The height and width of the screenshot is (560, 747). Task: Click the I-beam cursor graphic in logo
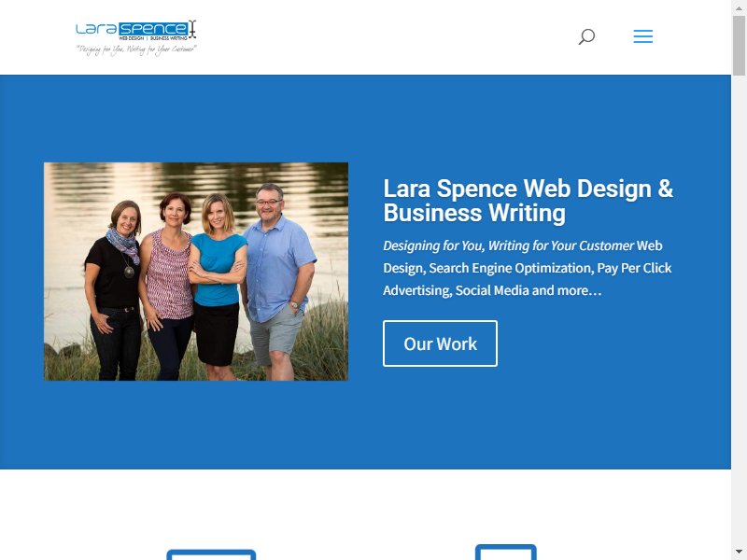[x=192, y=29]
